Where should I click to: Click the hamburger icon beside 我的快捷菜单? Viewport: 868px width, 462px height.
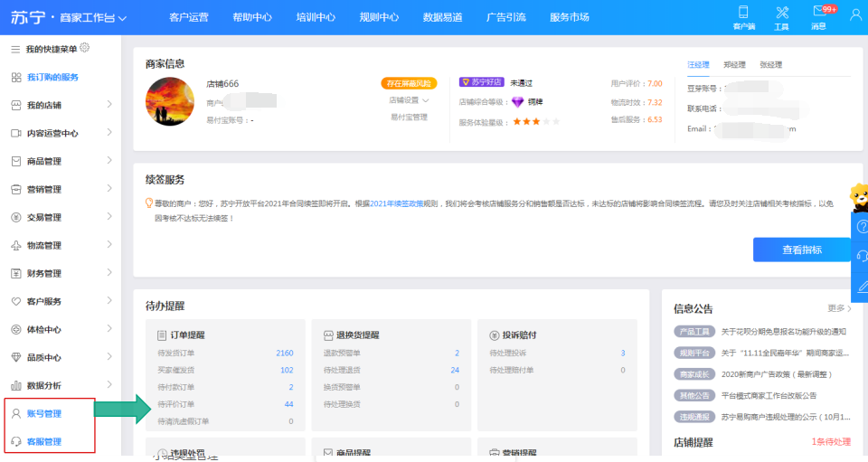[x=15, y=49]
